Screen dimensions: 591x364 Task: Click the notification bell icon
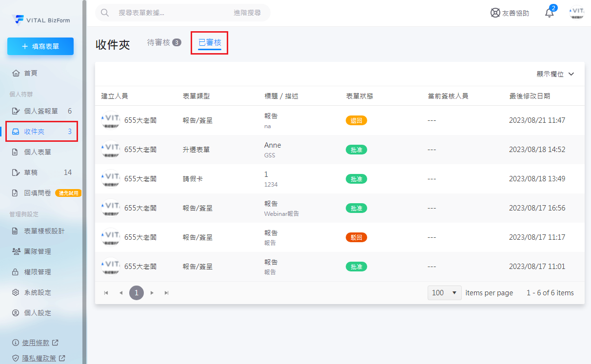549,13
